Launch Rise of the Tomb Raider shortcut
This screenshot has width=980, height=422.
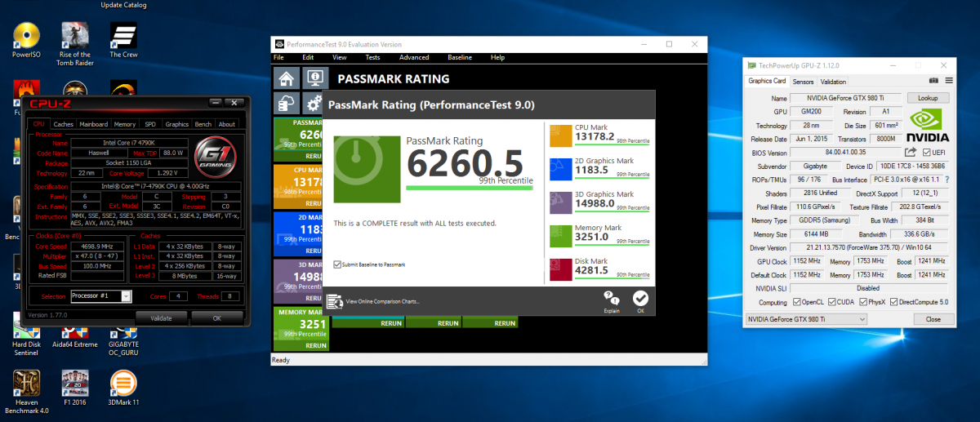(x=75, y=45)
